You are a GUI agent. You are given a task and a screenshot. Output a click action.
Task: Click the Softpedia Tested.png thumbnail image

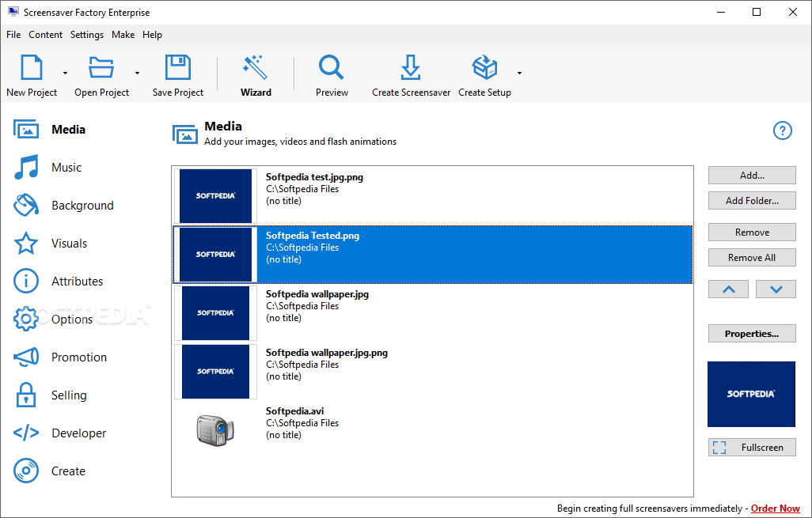(215, 255)
